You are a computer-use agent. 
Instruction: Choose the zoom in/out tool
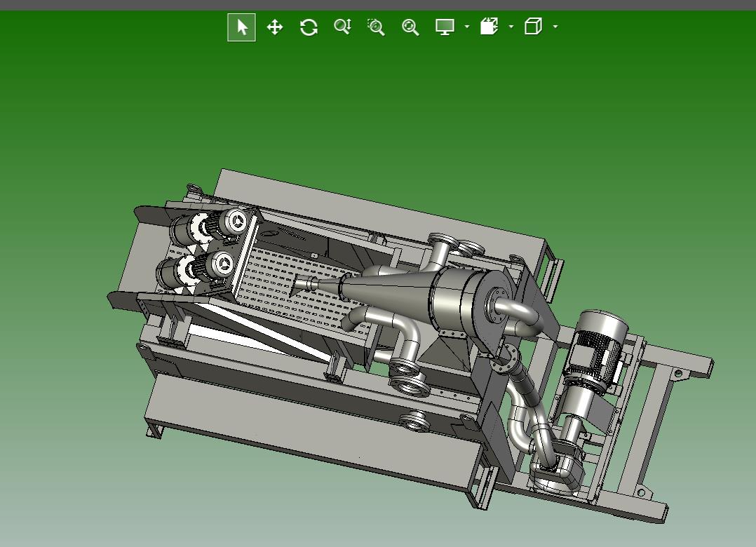point(343,27)
